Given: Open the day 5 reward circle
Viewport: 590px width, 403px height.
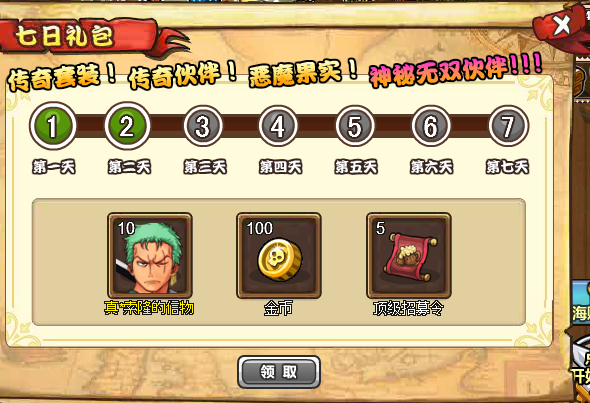Looking at the screenshot, I should 355,126.
